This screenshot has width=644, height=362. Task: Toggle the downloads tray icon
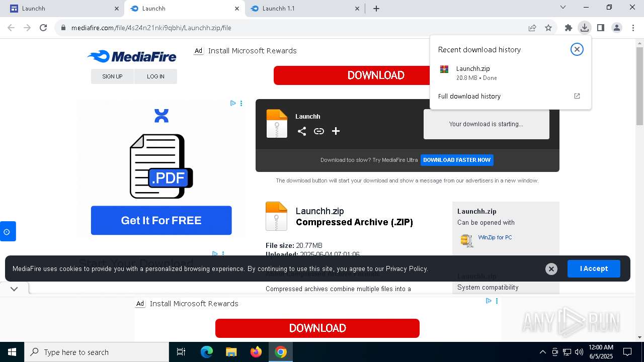click(x=584, y=28)
